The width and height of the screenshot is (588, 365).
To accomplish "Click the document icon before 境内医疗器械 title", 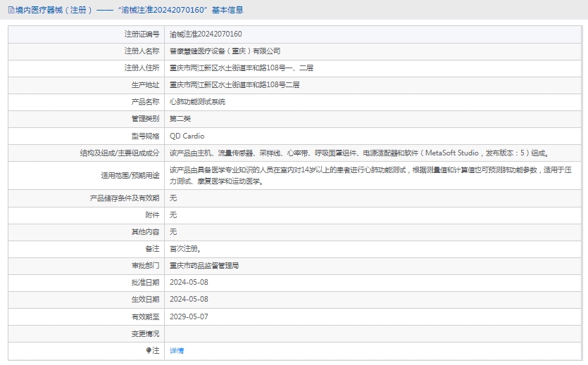I will tap(11, 11).
